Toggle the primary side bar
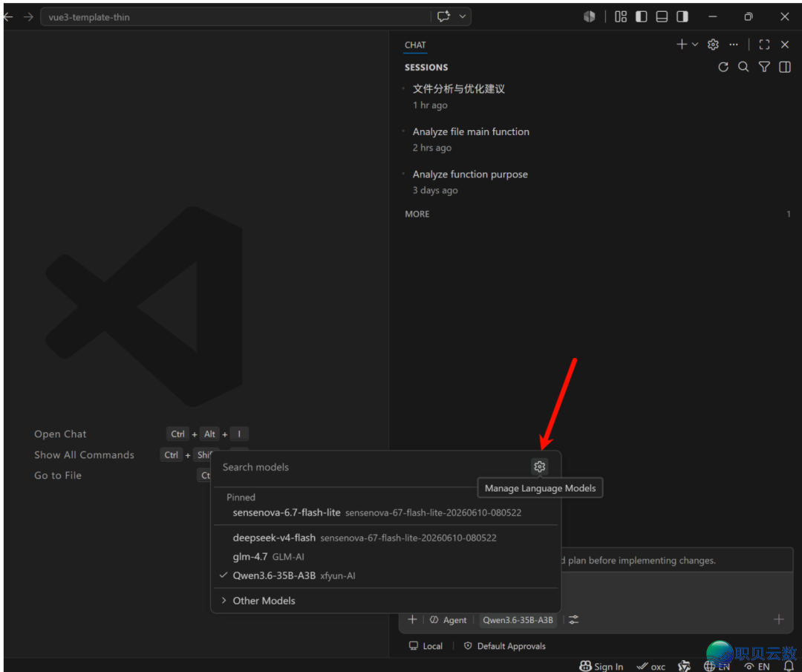This screenshot has height=672, width=802. tap(642, 17)
